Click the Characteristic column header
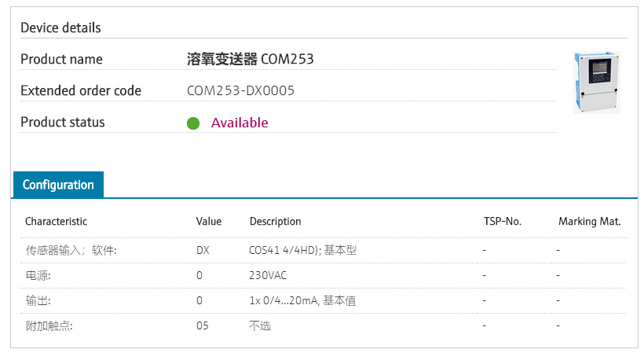The height and width of the screenshot is (353, 644). (x=57, y=222)
